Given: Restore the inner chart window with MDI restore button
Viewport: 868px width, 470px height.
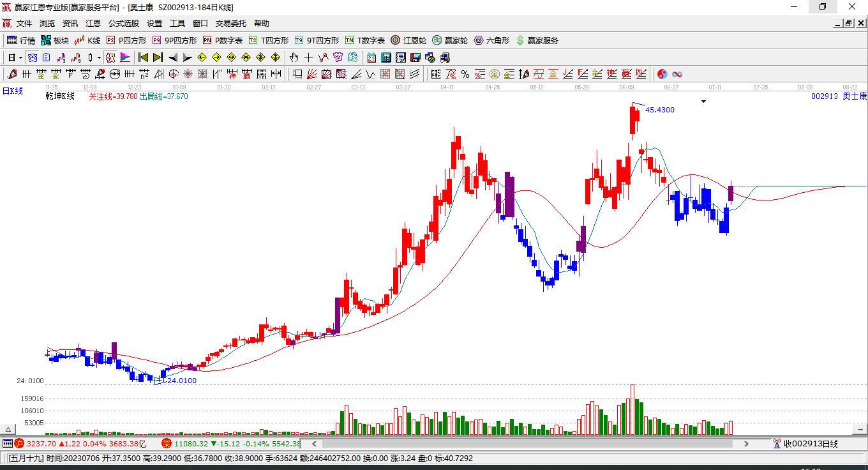Looking at the screenshot, I should coord(849,24).
